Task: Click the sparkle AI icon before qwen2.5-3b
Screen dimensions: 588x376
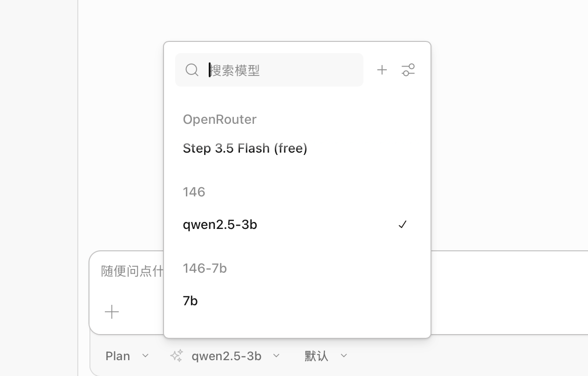Action: click(x=177, y=356)
